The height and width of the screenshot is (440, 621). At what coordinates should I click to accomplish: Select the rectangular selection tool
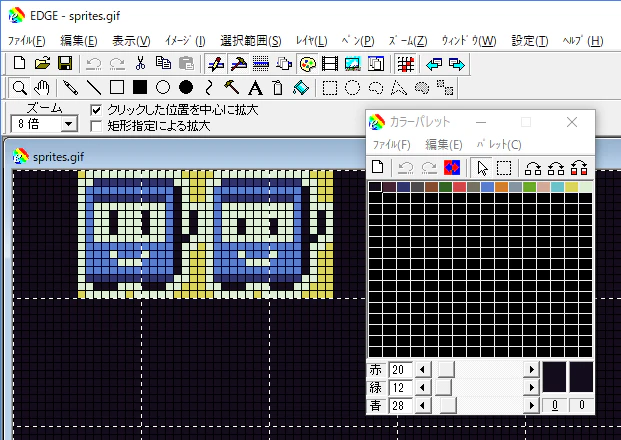(x=330, y=88)
